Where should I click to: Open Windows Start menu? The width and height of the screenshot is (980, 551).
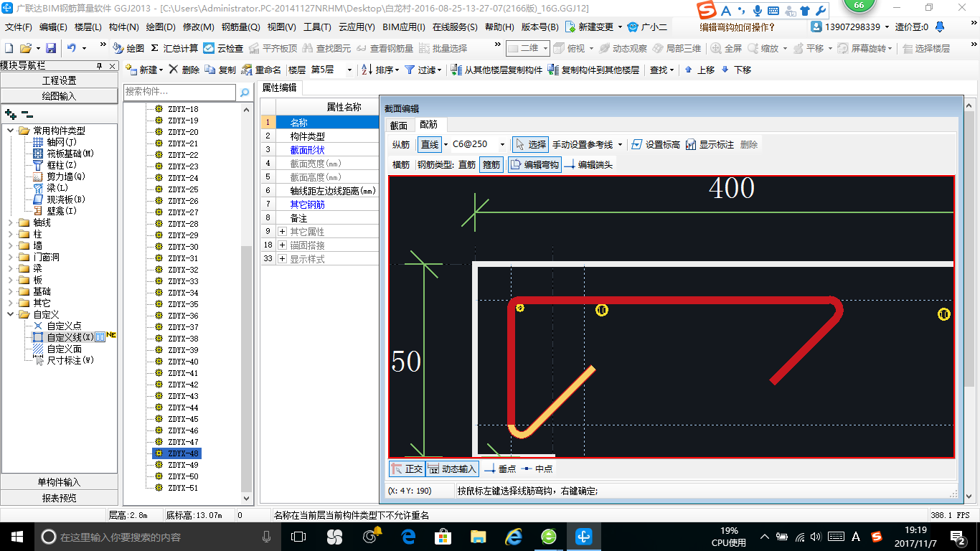tap(17, 536)
